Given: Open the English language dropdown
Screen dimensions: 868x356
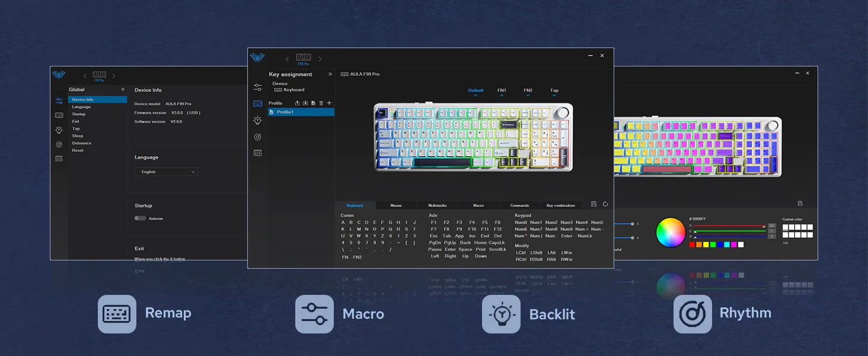Looking at the screenshot, I should 165,172.
